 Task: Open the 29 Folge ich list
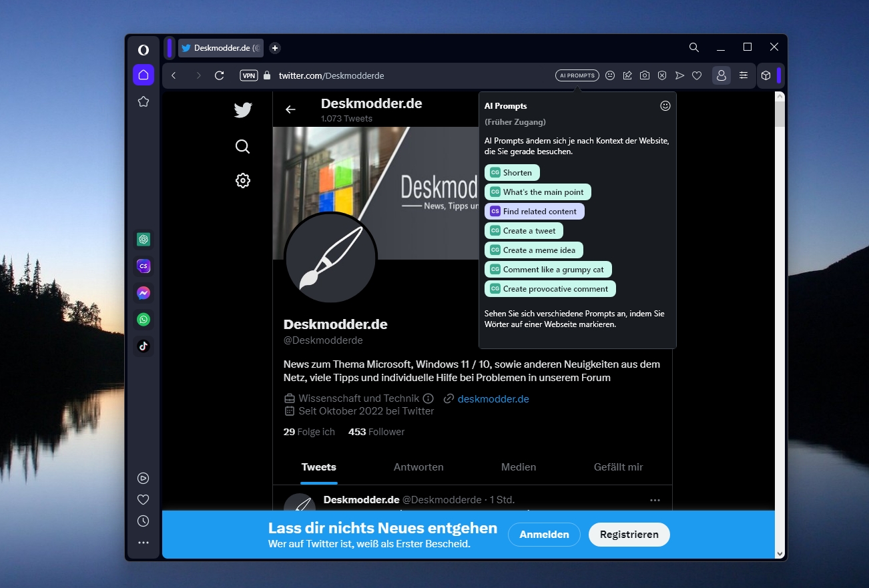(309, 432)
